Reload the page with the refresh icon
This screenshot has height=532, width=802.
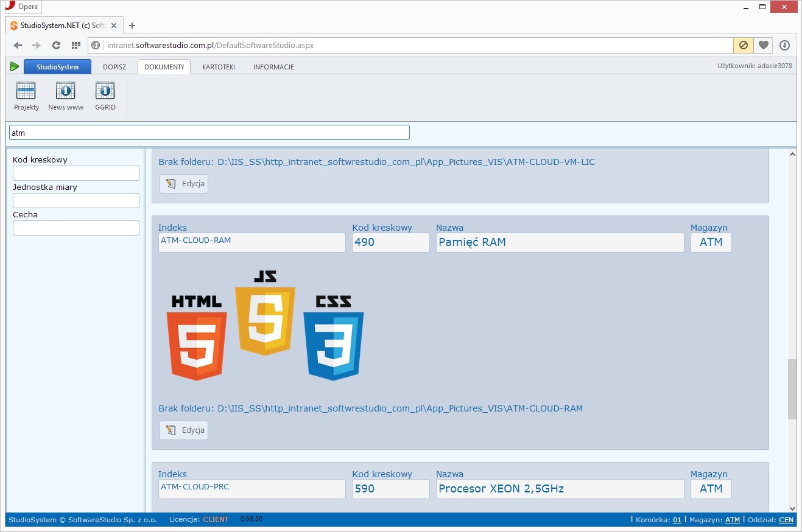point(56,45)
